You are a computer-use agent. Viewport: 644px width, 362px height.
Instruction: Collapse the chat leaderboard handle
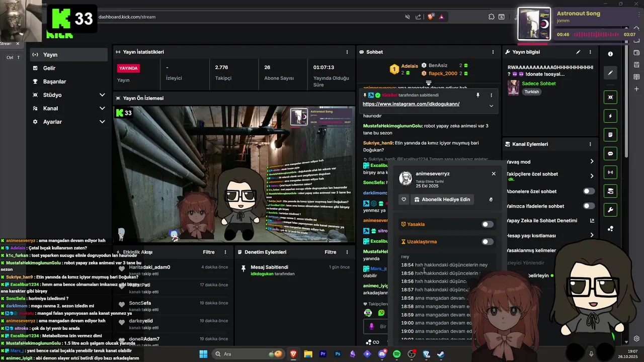click(x=429, y=83)
